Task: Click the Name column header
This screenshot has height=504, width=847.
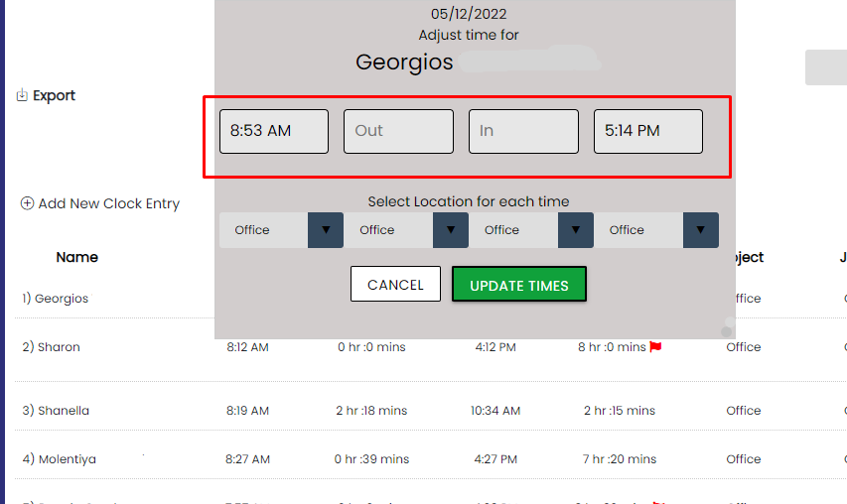Action: click(x=76, y=257)
